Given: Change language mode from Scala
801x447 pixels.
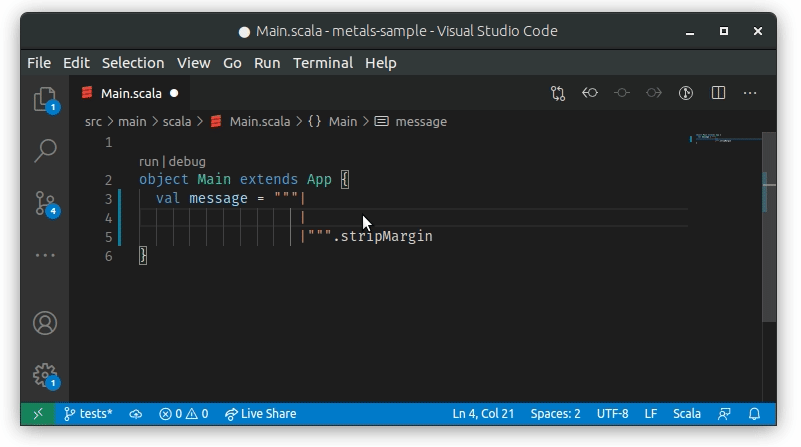Looking at the screenshot, I should pos(687,414).
